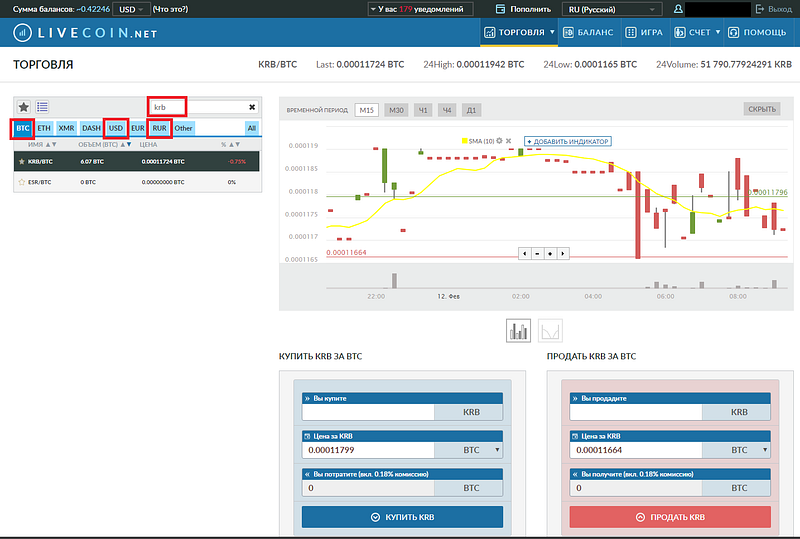
Task: Click ДОБАВИТЬ ИНДИКАТОР button on chart
Action: [567, 141]
